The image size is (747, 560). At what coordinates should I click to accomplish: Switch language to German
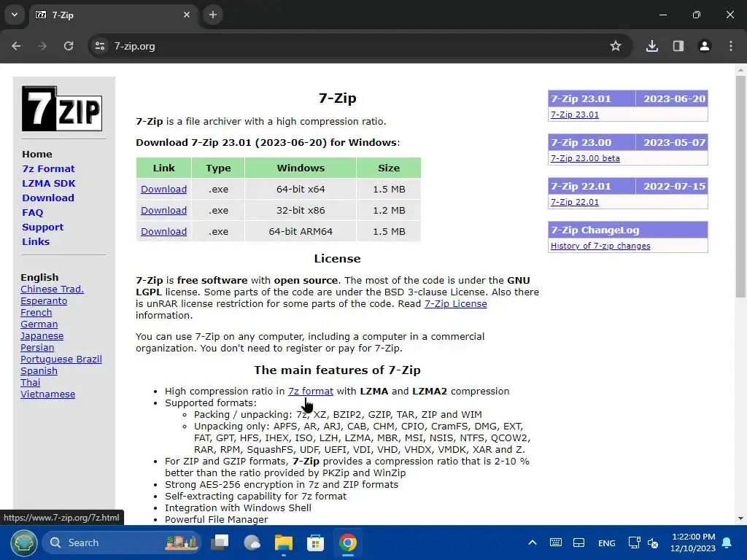coord(39,324)
